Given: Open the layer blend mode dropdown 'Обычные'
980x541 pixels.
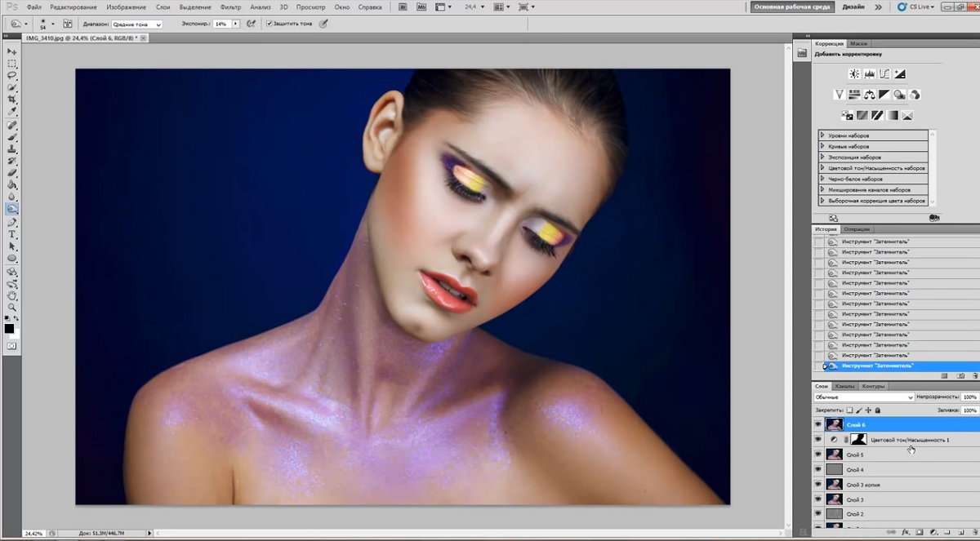Looking at the screenshot, I should pyautogui.click(x=863, y=397).
